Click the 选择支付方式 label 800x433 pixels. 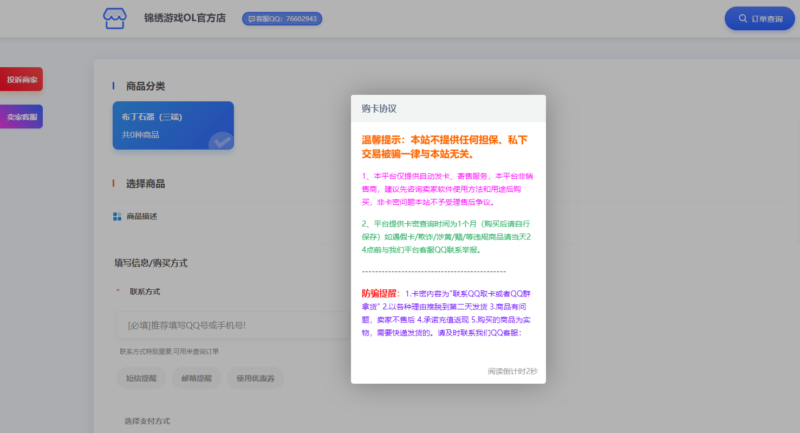pyautogui.click(x=147, y=421)
